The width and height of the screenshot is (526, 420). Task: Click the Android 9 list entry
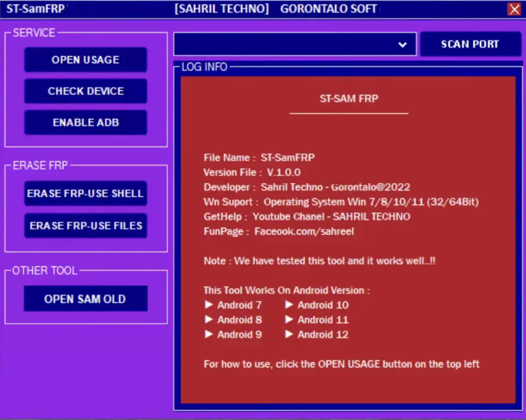(x=233, y=334)
